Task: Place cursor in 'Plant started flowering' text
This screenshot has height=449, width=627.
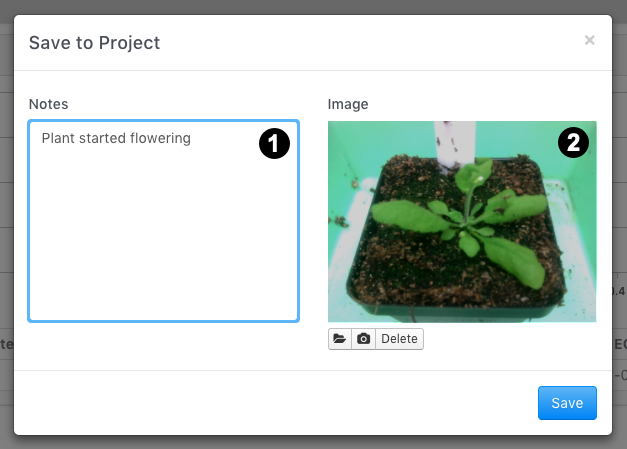Action: pyautogui.click(x=116, y=138)
